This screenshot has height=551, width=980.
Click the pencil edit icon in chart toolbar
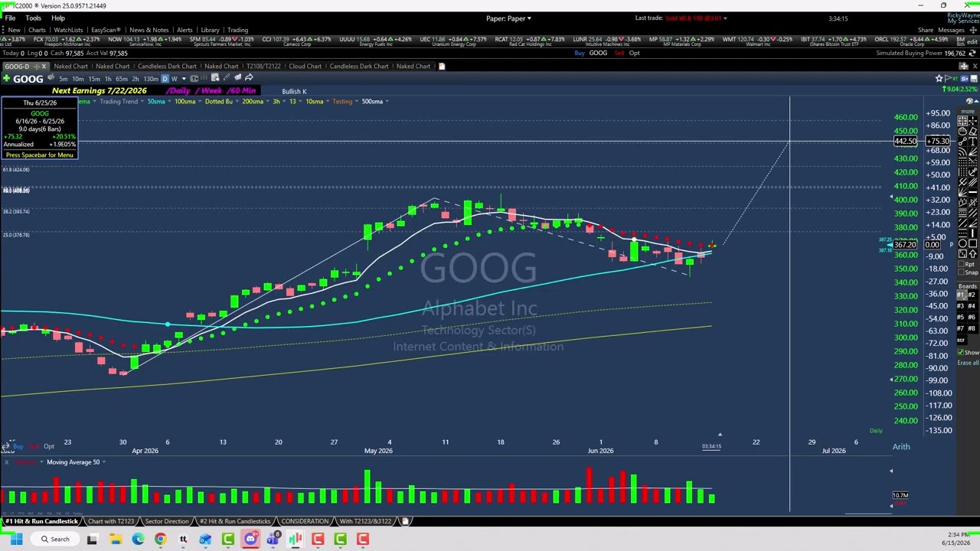(227, 77)
